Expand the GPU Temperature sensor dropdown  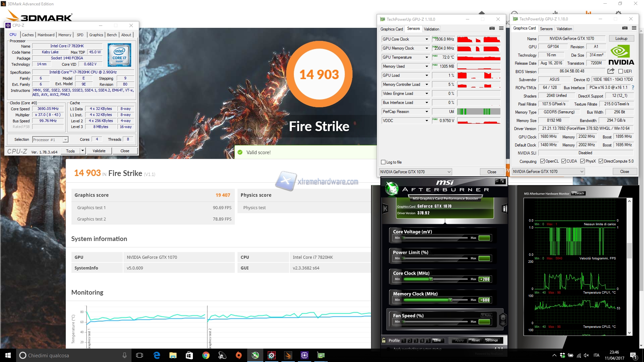pos(427,57)
